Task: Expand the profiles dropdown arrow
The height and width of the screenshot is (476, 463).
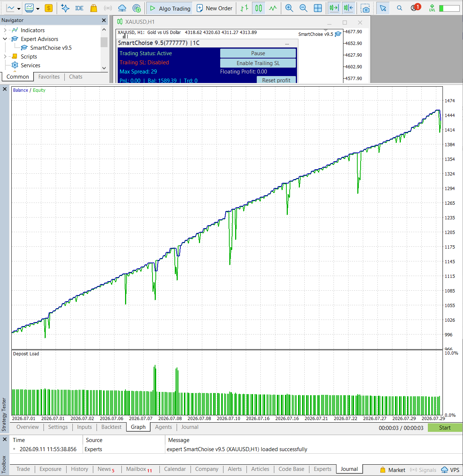Action: tap(38, 8)
